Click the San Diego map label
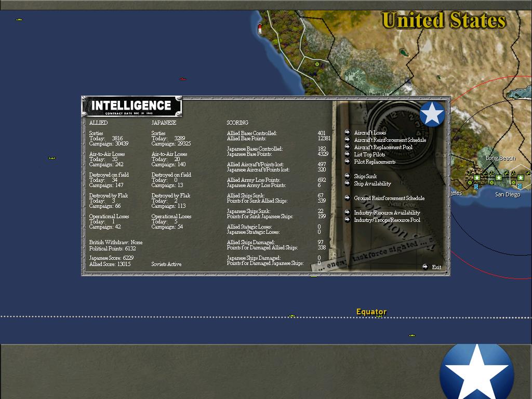The height and width of the screenshot is (399, 532). tap(508, 194)
